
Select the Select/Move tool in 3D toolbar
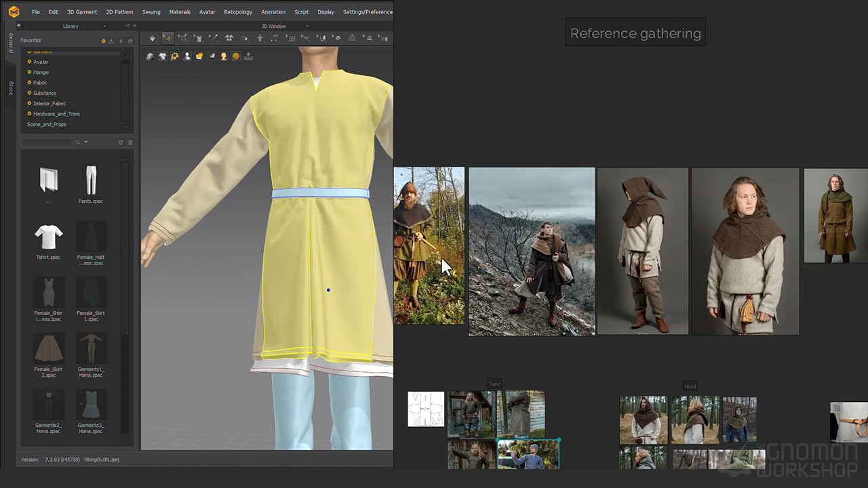pos(167,39)
